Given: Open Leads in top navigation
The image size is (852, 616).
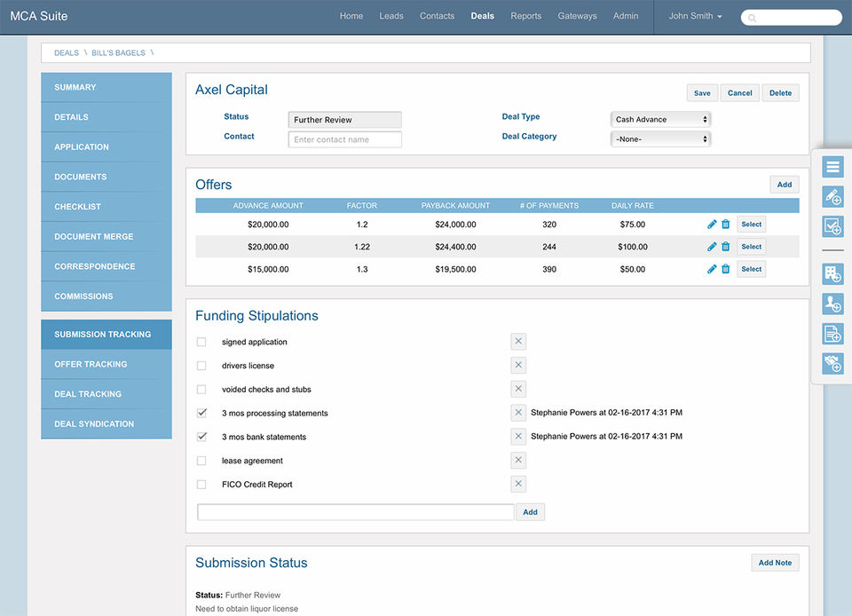Looking at the screenshot, I should coord(391,16).
